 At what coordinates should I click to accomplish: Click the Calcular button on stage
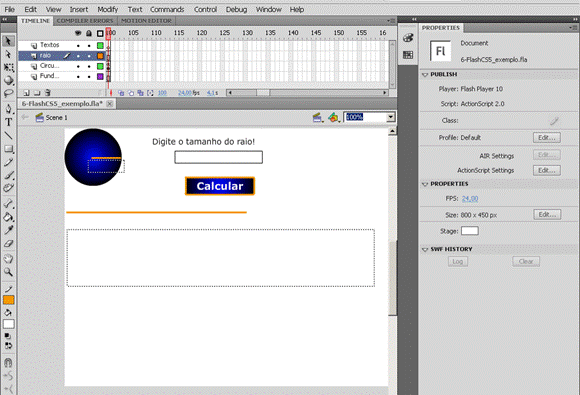220,186
